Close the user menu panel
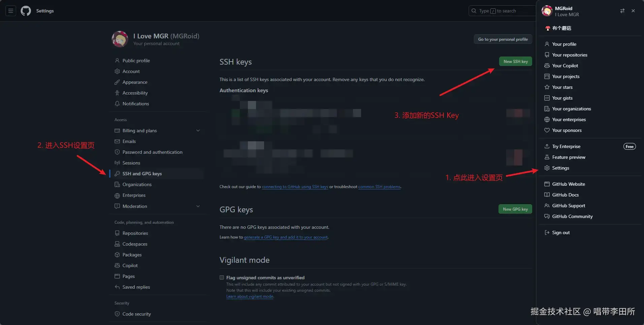The height and width of the screenshot is (325, 644). coord(633,11)
